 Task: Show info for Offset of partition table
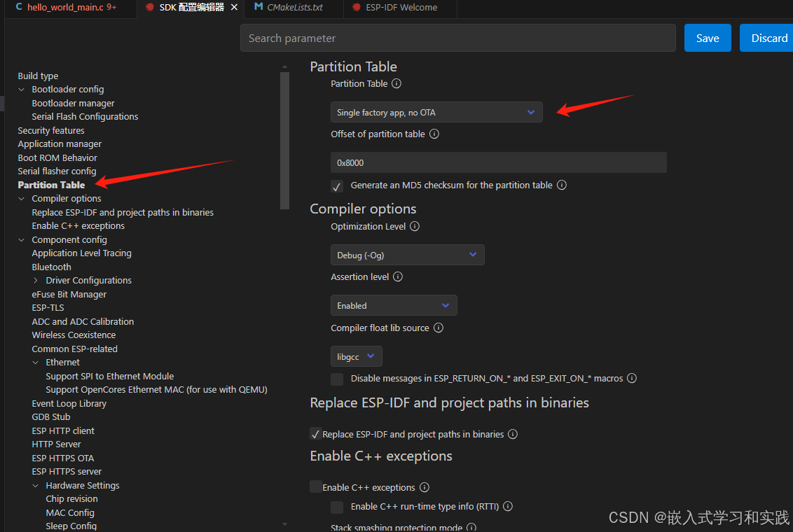[x=434, y=134]
